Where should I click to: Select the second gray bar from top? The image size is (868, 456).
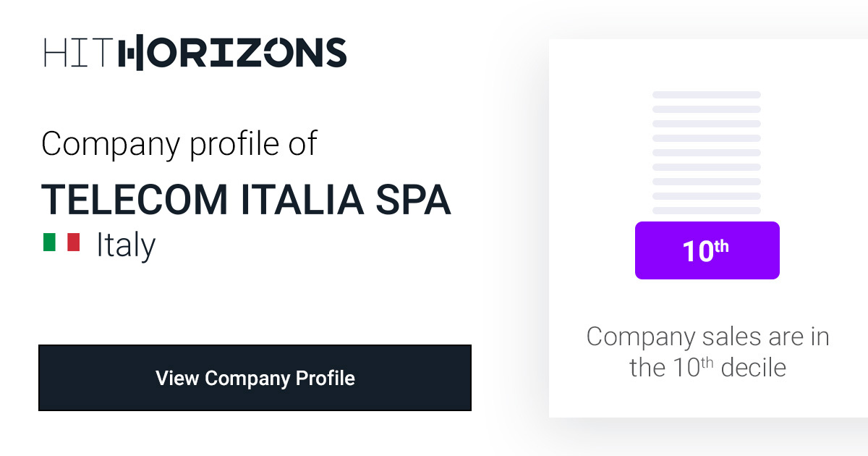point(707,109)
